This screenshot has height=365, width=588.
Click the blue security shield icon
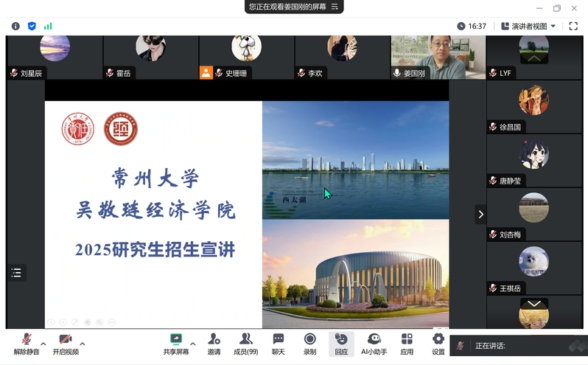coord(32,27)
